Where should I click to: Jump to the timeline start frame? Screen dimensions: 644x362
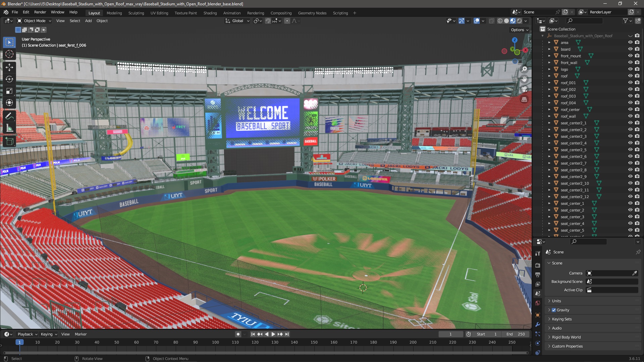pyautogui.click(x=253, y=334)
